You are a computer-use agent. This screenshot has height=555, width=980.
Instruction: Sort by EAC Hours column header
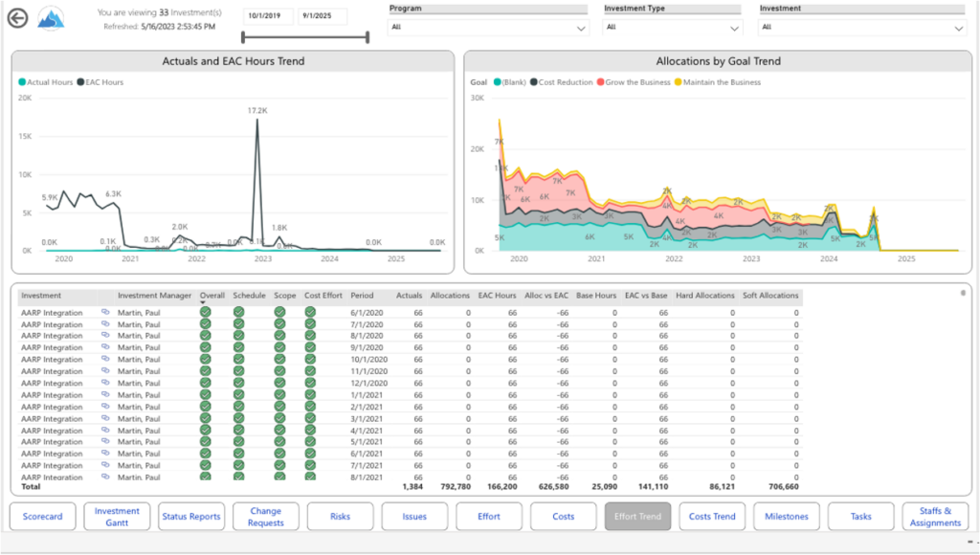tap(498, 295)
